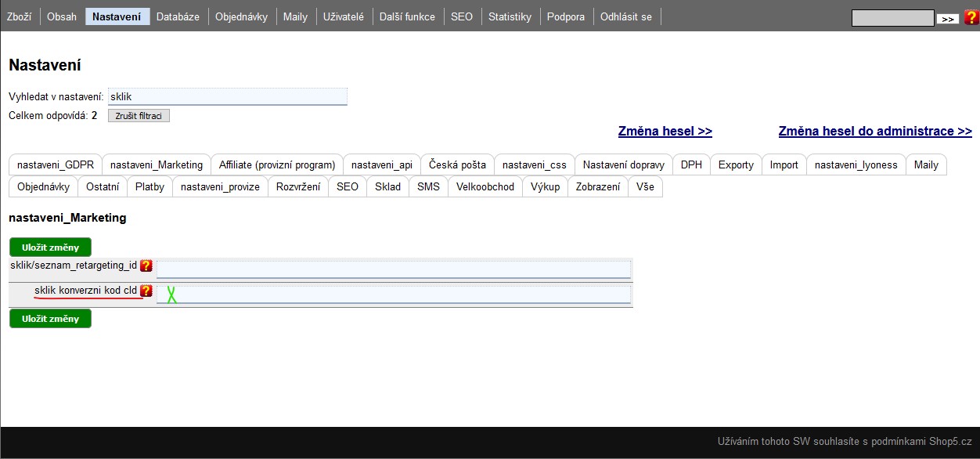980x459 pixels.
Task: Open the Změna hesel >> link
Action: 665,132
